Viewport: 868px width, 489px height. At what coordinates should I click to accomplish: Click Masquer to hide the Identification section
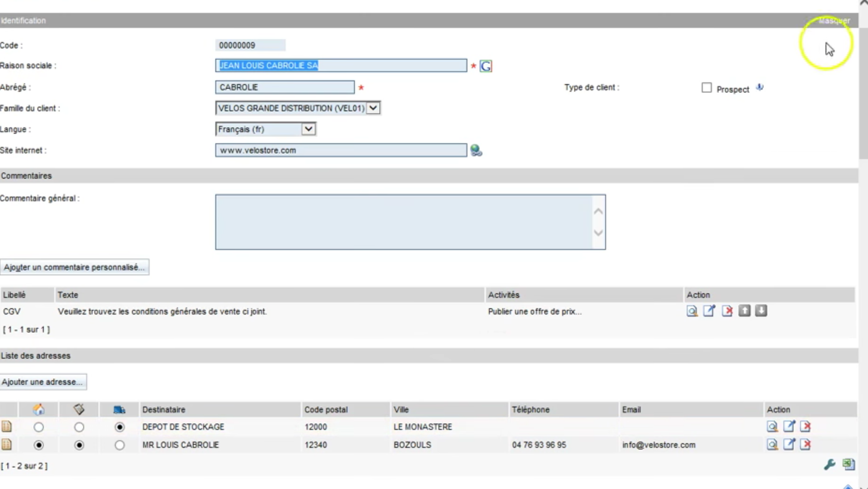point(834,20)
